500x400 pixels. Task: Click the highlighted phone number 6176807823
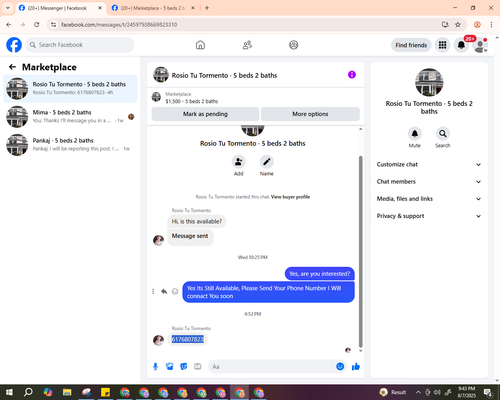click(188, 339)
